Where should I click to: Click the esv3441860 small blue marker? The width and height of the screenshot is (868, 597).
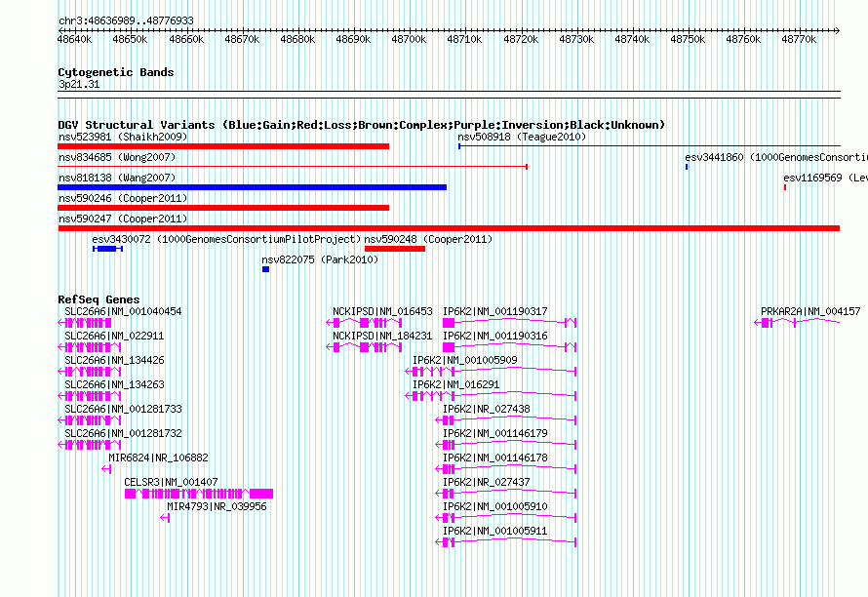click(687, 167)
